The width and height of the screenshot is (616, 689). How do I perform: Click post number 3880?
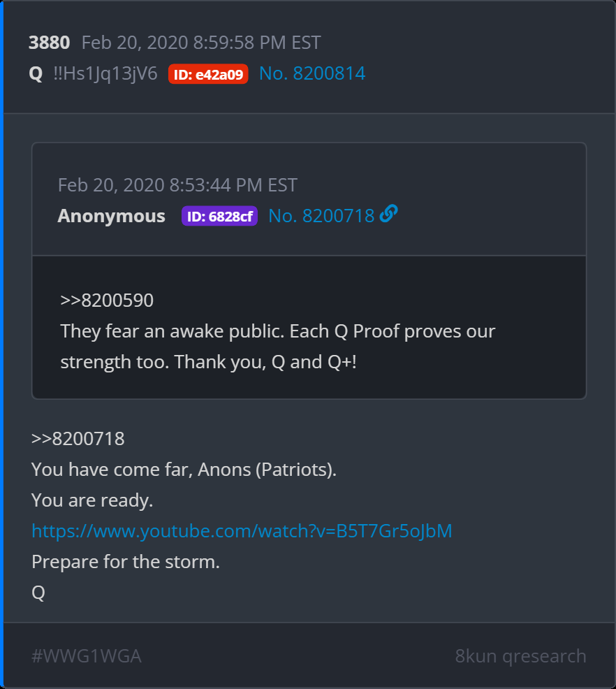tap(49, 43)
